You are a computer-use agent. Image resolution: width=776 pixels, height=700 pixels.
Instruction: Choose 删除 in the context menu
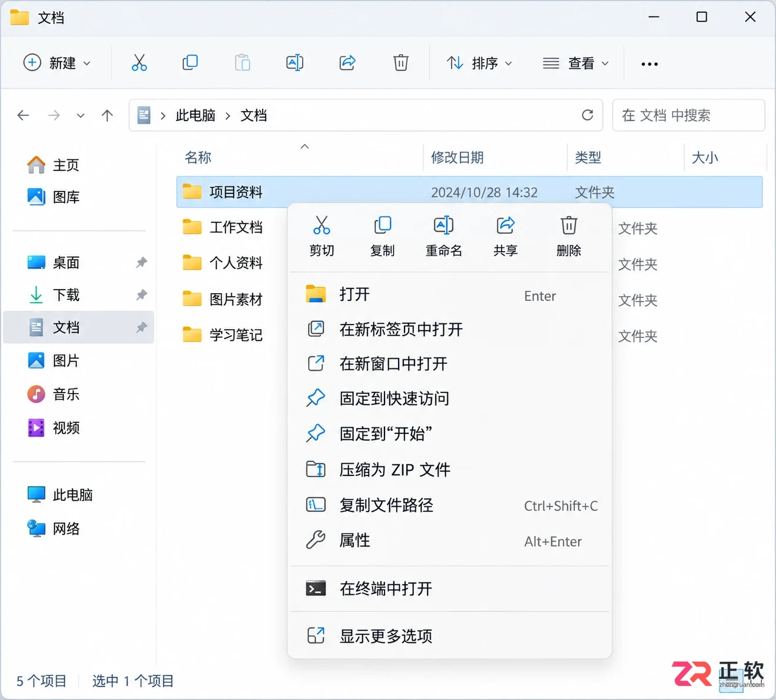[x=568, y=236]
